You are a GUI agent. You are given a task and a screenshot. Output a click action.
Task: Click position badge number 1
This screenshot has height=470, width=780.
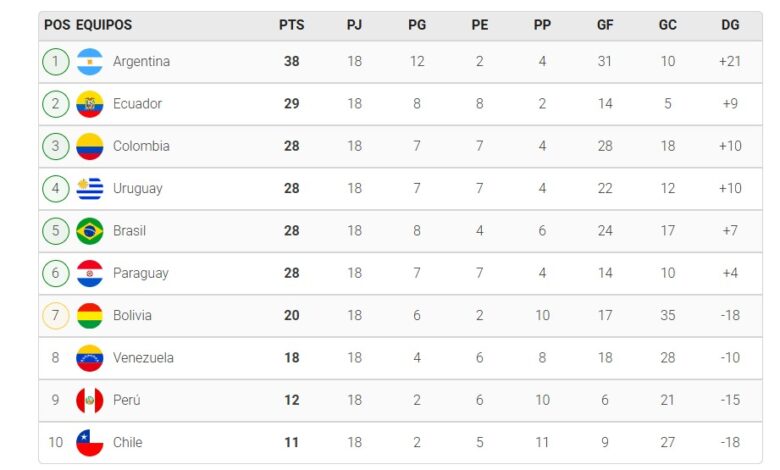coord(56,62)
